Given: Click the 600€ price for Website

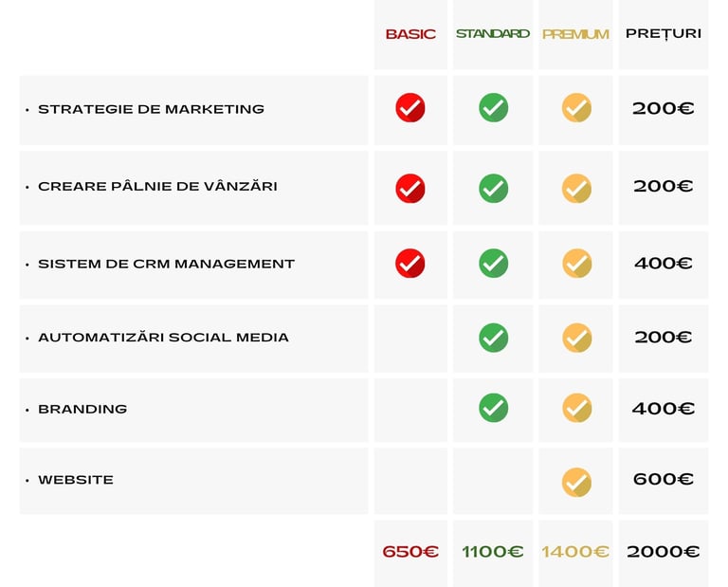Looking at the screenshot, I should point(664,480).
